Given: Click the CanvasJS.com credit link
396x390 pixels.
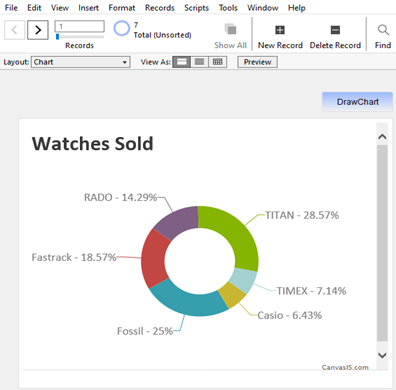Looking at the screenshot, I should coord(345,367).
